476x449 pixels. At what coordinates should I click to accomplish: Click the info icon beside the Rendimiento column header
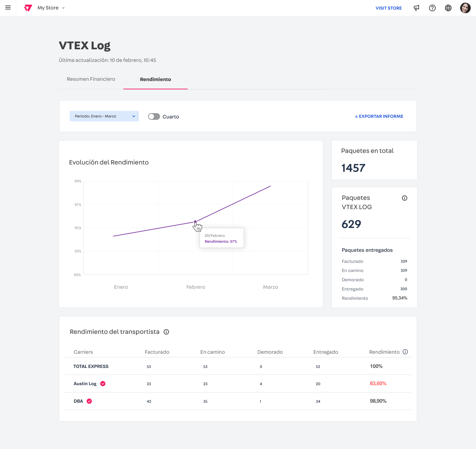point(406,352)
